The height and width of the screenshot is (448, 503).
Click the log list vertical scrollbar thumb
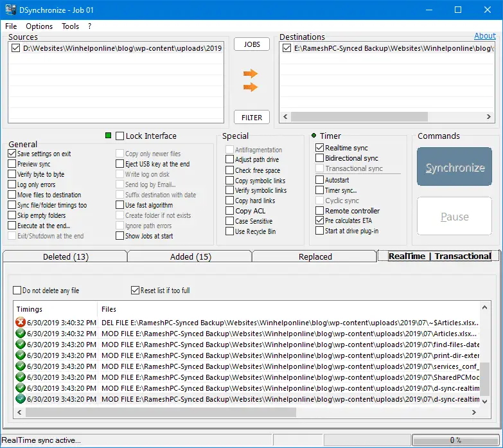click(485, 379)
